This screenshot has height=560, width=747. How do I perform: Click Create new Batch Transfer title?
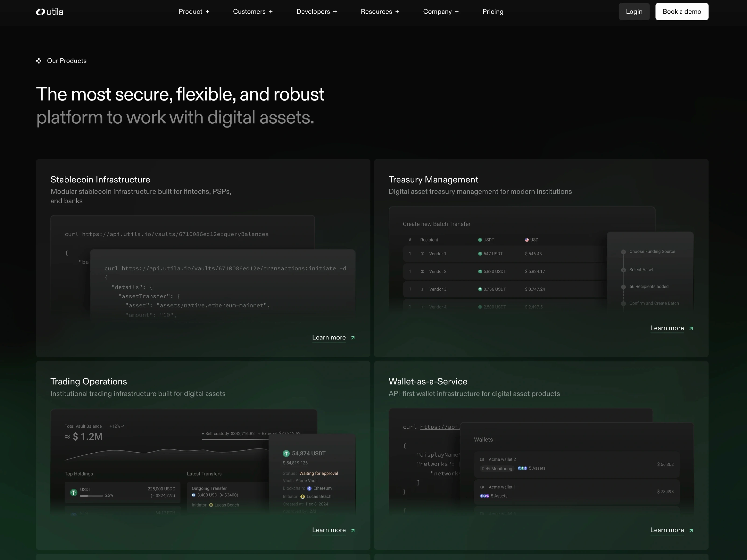coord(436,224)
